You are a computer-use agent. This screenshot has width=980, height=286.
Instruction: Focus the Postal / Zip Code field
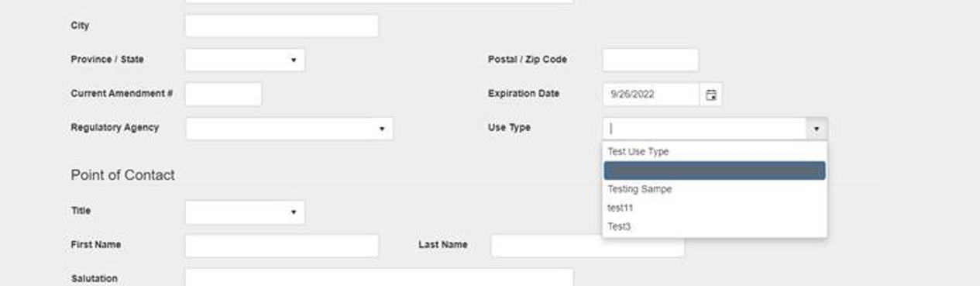(x=651, y=60)
